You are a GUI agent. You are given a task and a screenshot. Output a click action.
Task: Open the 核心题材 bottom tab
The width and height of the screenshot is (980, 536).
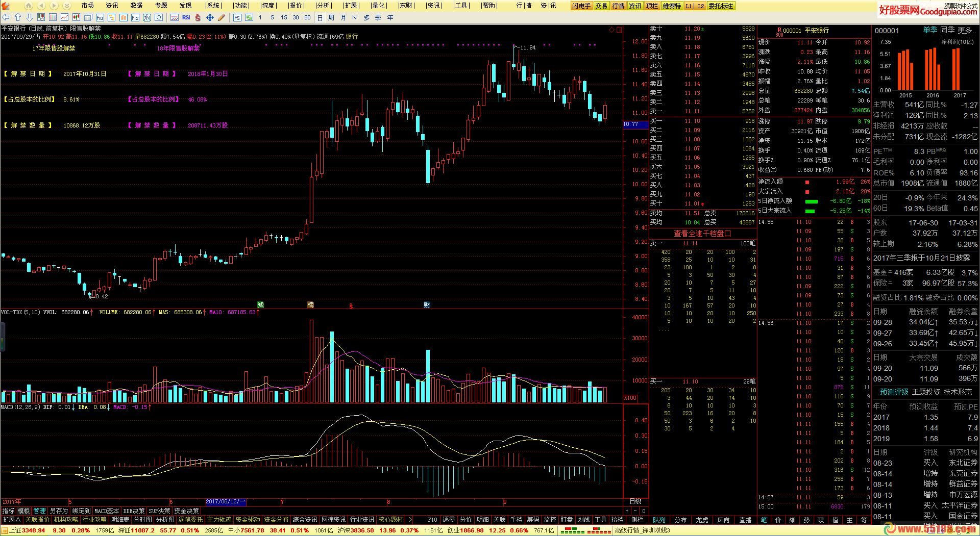[x=390, y=520]
